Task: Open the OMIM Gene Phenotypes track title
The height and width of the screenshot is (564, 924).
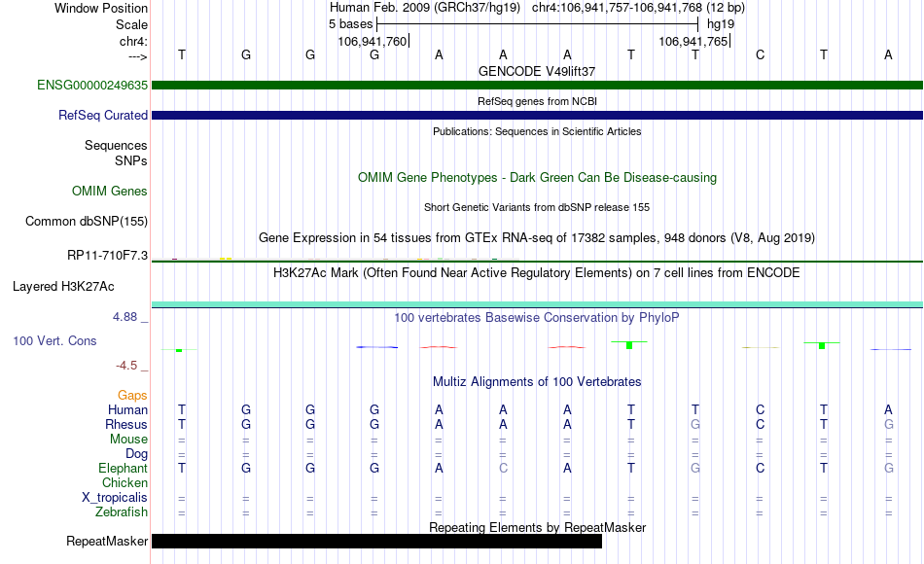Action: [x=537, y=177]
